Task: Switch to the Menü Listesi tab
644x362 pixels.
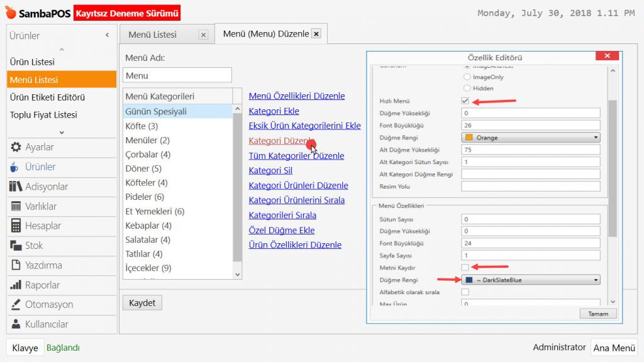Action: point(153,35)
